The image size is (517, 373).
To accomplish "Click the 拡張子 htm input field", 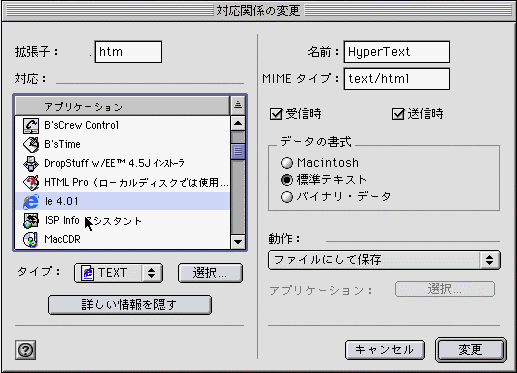I will 128,52.
